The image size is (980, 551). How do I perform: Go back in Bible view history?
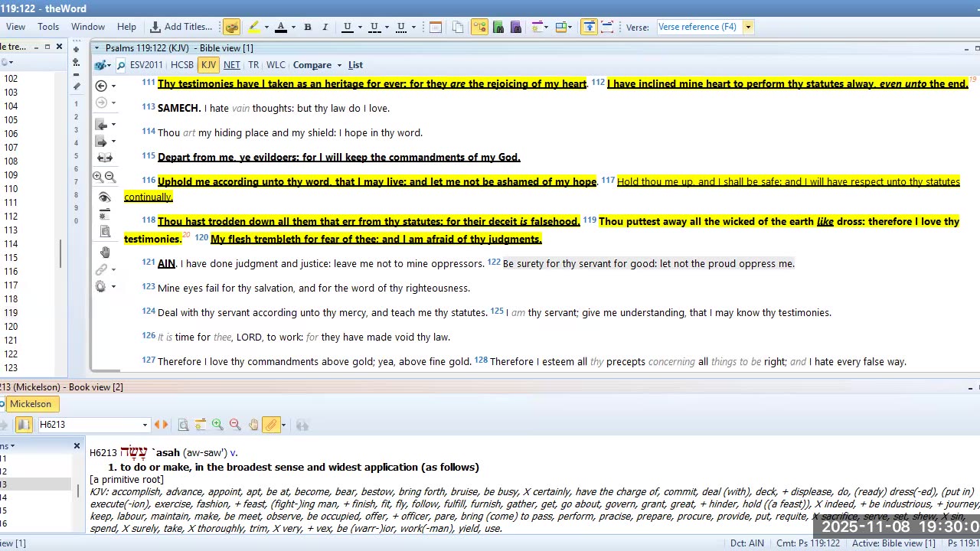101,86
